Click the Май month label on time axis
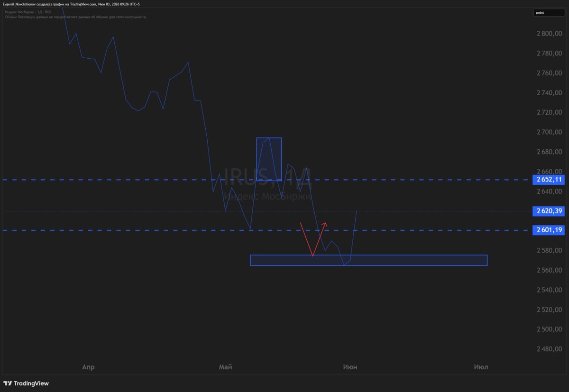 click(x=226, y=367)
